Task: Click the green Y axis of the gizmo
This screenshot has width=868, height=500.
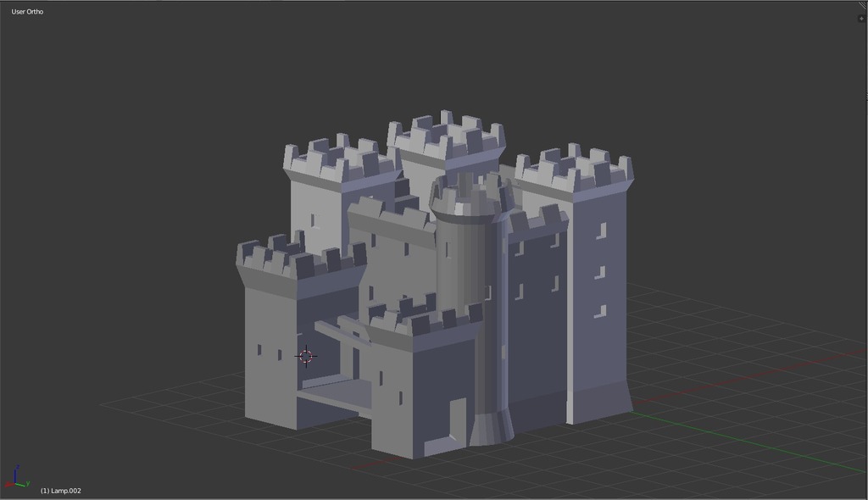Action: tap(21, 484)
